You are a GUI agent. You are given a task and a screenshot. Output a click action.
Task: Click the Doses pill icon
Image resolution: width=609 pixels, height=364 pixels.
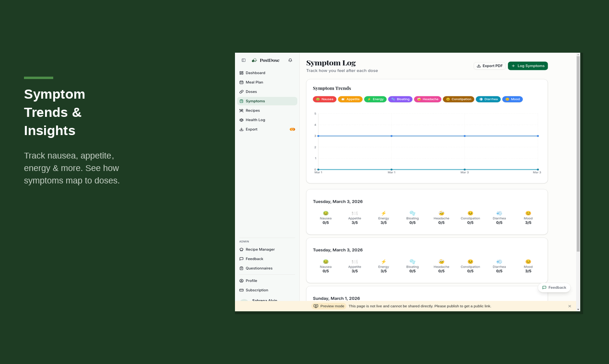pos(241,91)
